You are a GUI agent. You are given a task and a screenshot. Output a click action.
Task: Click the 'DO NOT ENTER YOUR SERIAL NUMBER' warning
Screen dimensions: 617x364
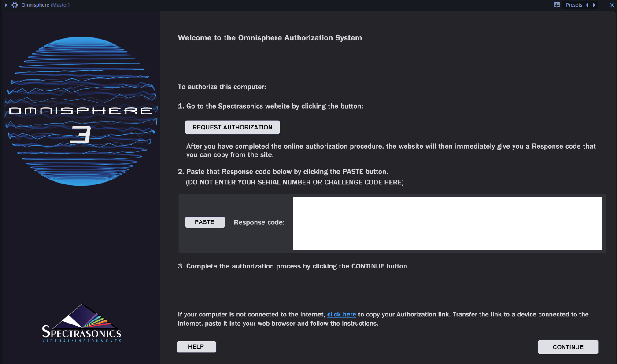[295, 182]
